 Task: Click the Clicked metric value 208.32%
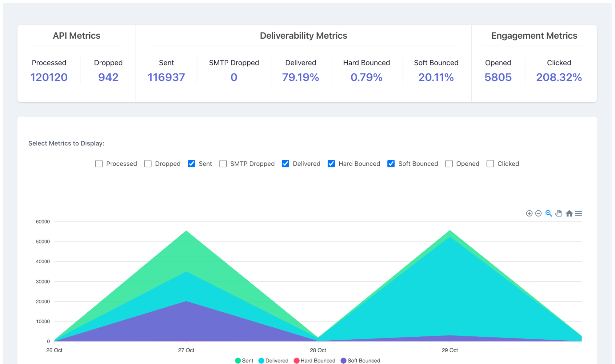coord(559,77)
